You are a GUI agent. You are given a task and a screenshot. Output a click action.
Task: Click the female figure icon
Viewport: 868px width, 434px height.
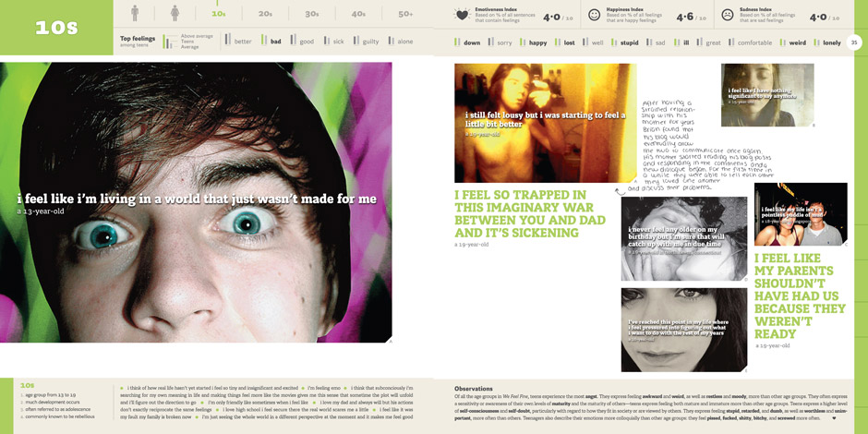[175, 13]
